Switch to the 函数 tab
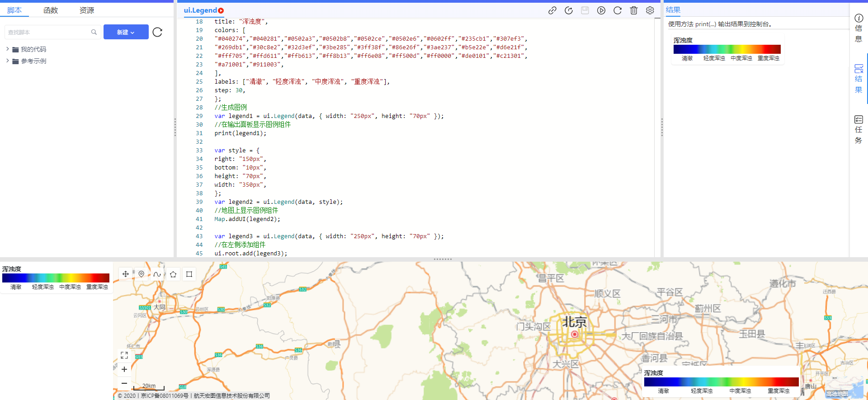The image size is (868, 400). (51, 10)
